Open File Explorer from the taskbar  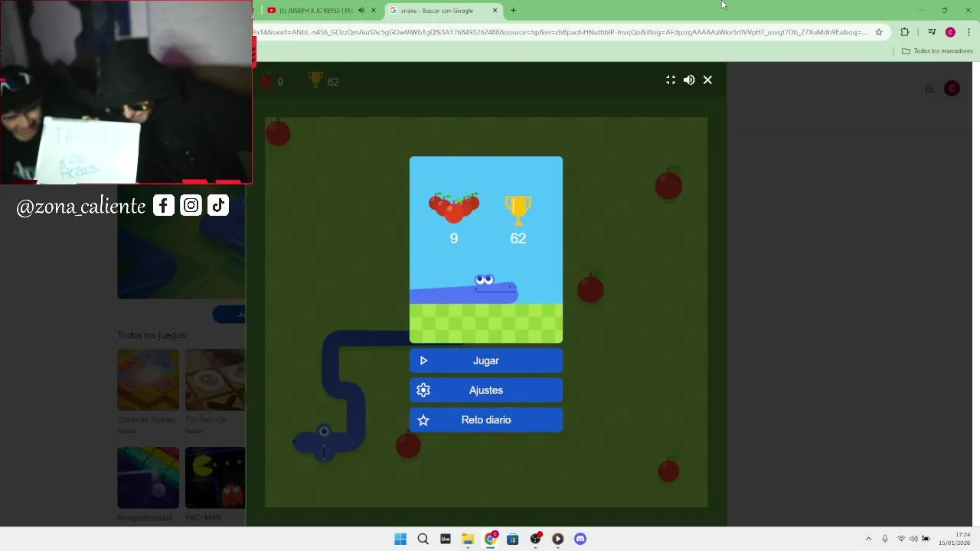468,539
